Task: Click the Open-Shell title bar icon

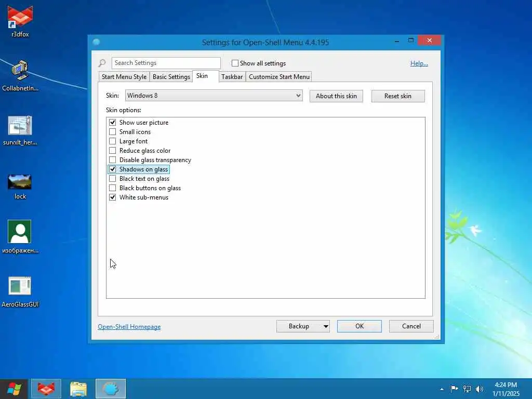Action: point(96,42)
